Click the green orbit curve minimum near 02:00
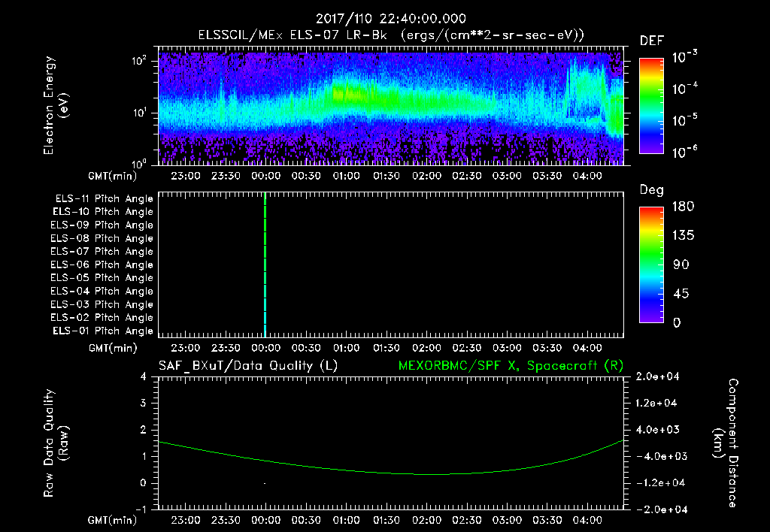 [432, 474]
